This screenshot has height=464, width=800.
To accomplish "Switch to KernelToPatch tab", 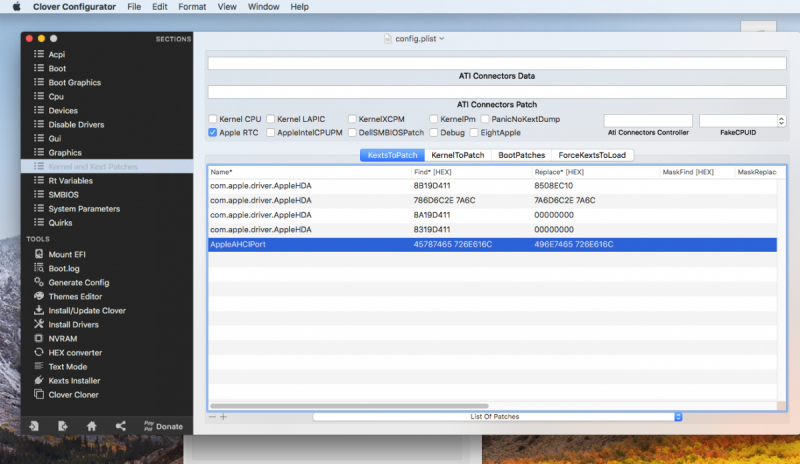I will (458, 155).
